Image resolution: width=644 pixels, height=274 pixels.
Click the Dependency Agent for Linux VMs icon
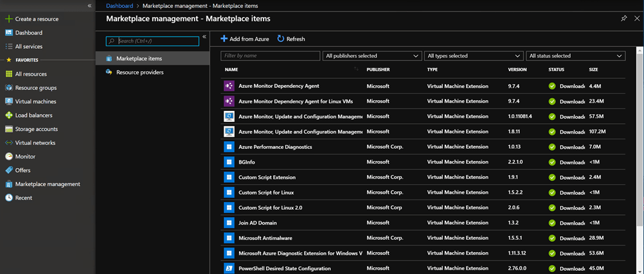pyautogui.click(x=229, y=101)
